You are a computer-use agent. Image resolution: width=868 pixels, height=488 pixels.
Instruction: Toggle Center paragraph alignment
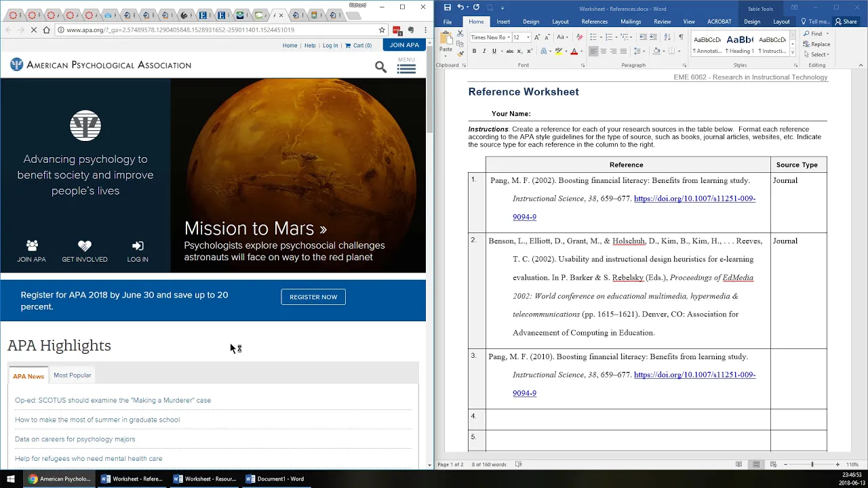[x=604, y=52]
